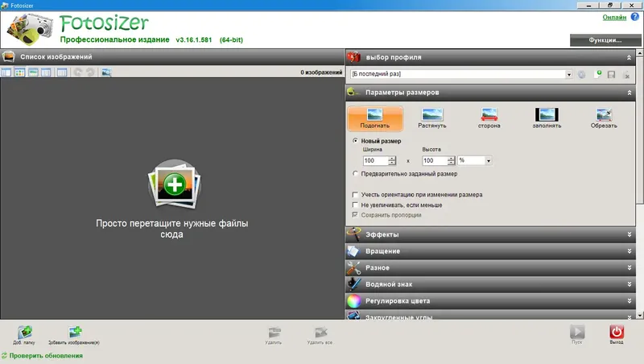Collapse the Параметры размеров section
The height and width of the screenshot is (364, 644).
629,93
